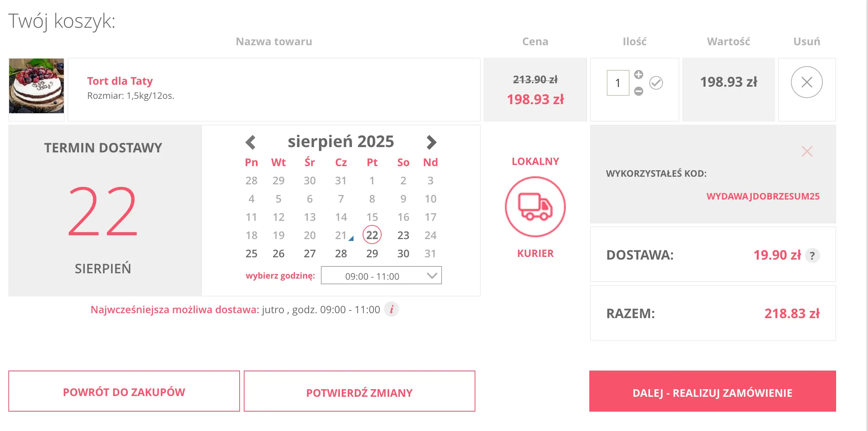Image resolution: width=868 pixels, height=431 pixels.
Task: Focus the quantity input field
Action: [618, 83]
